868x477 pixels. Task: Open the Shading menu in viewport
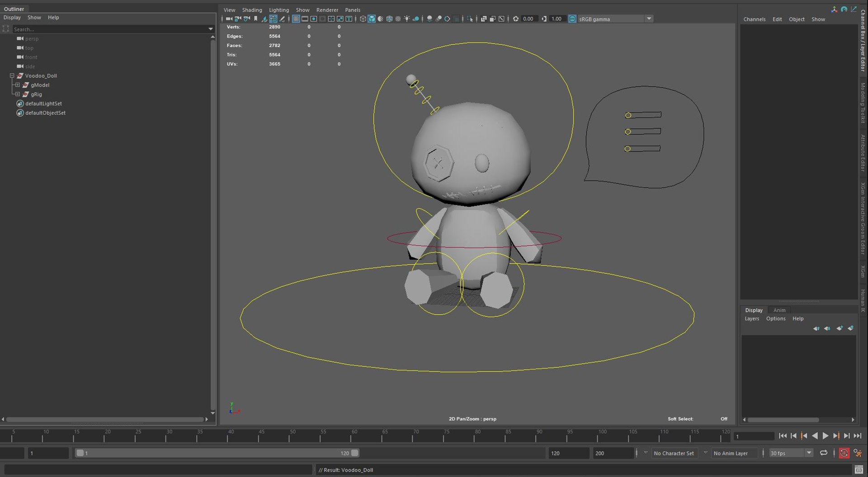click(x=252, y=10)
